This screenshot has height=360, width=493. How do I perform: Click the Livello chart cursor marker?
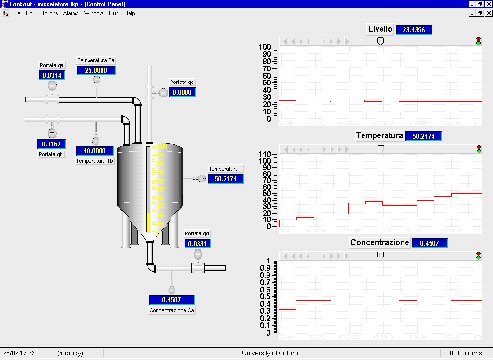coord(380,41)
